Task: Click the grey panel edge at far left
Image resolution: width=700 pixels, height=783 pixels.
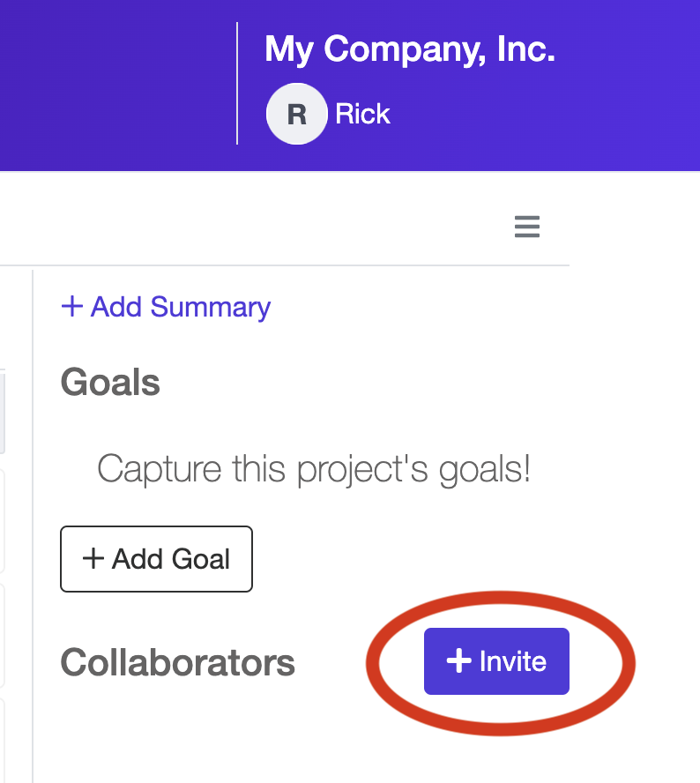Action: point(3,411)
